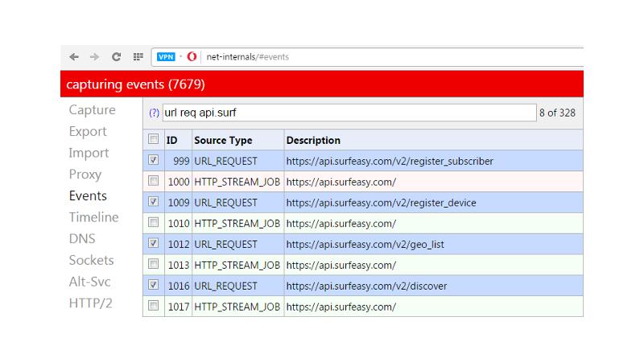
Task: Open the HTTP/2 tab
Action: [90, 303]
